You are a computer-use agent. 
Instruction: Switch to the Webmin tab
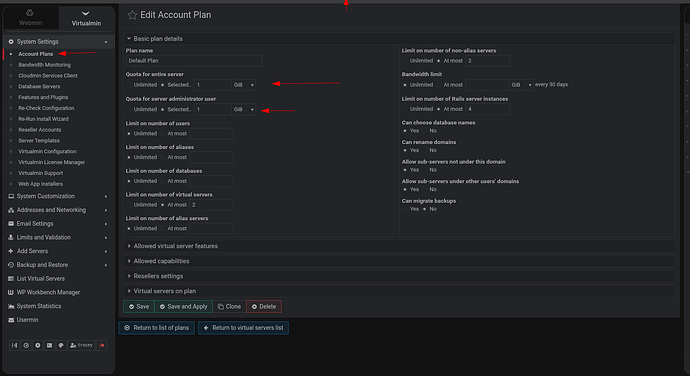click(30, 18)
